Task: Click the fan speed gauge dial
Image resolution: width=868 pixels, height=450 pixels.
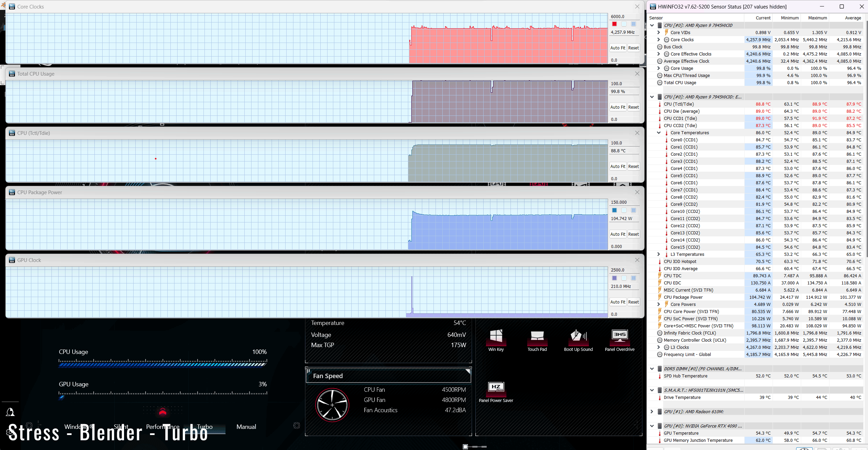Action: [x=332, y=405]
